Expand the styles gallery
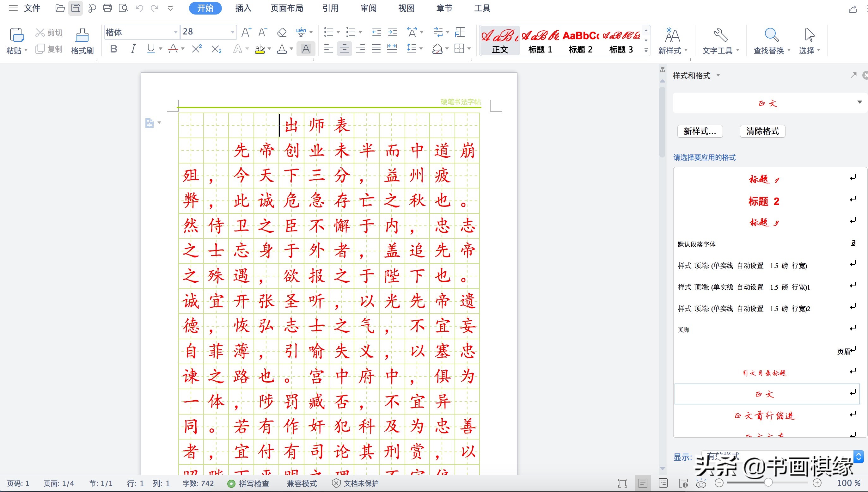 coord(646,51)
